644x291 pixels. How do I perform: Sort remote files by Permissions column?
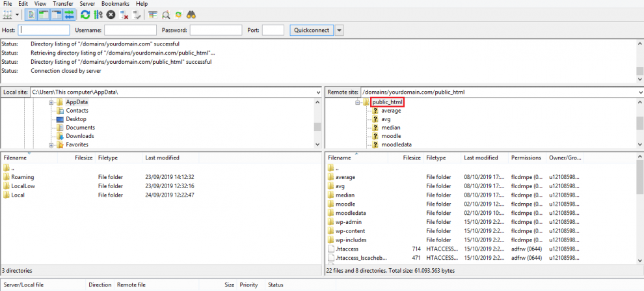[x=528, y=158]
